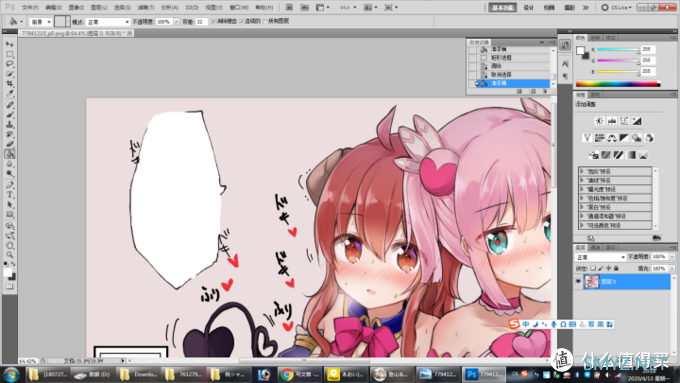680x383 pixels.
Task: Open the layer blend mode dropdown
Action: coord(601,257)
